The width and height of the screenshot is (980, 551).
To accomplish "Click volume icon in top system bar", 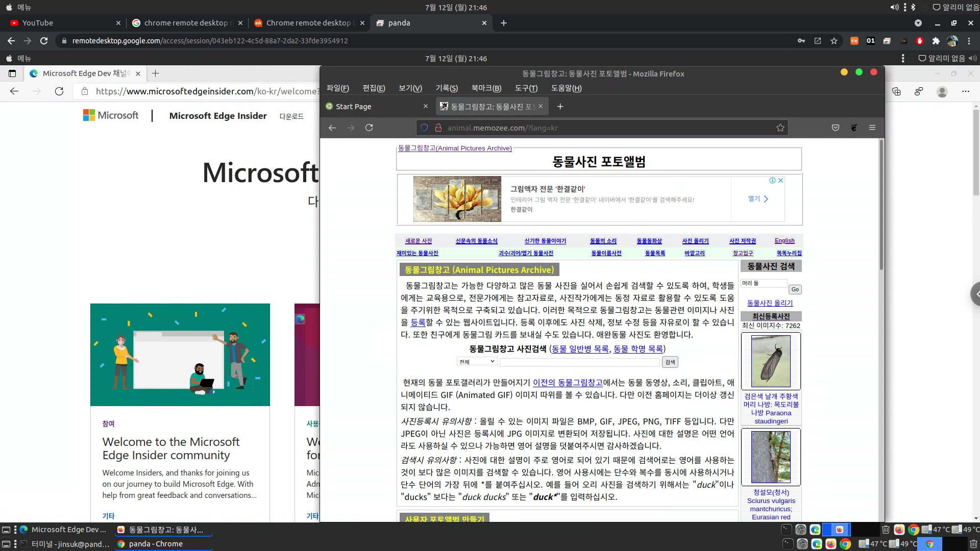I will (x=895, y=7).
